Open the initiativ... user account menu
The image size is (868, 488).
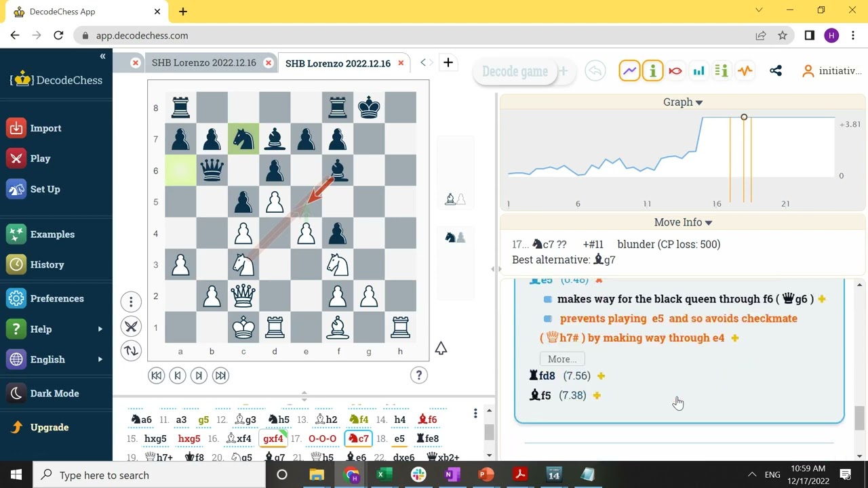point(831,71)
